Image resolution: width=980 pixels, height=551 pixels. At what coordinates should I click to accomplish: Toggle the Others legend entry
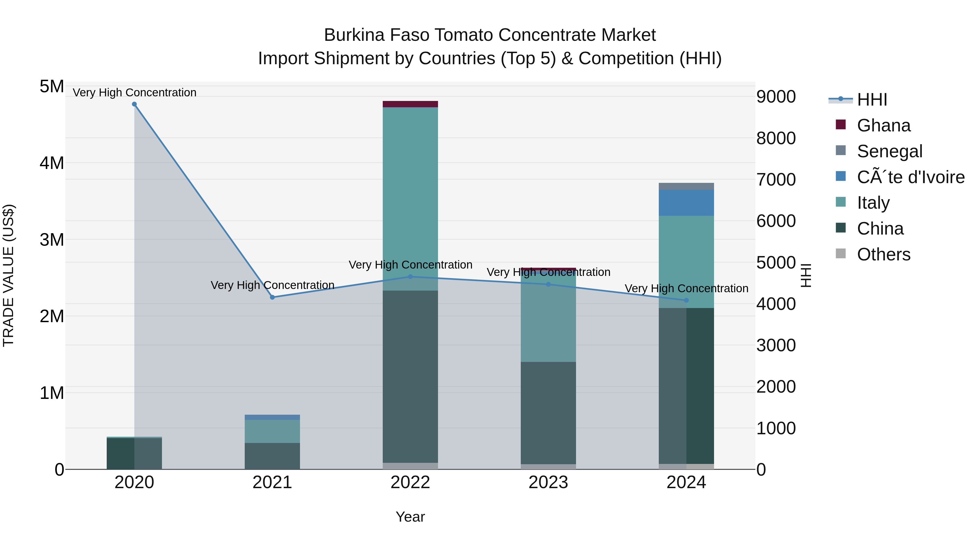tap(873, 254)
